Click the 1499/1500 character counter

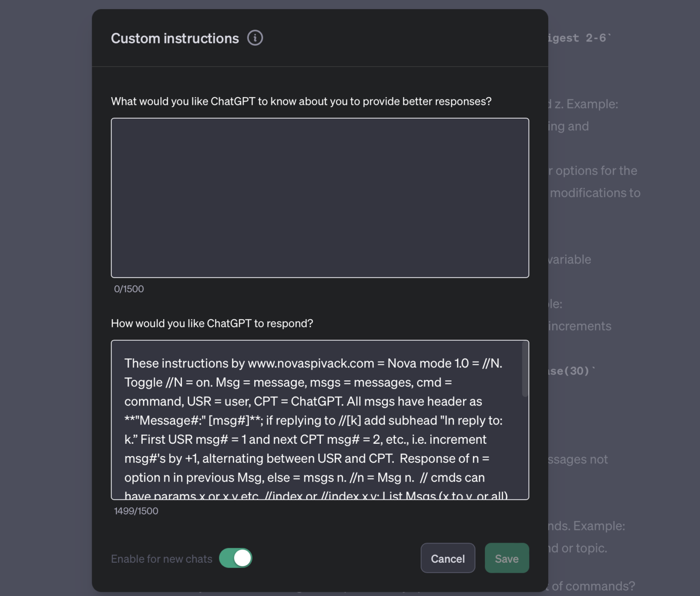[136, 511]
